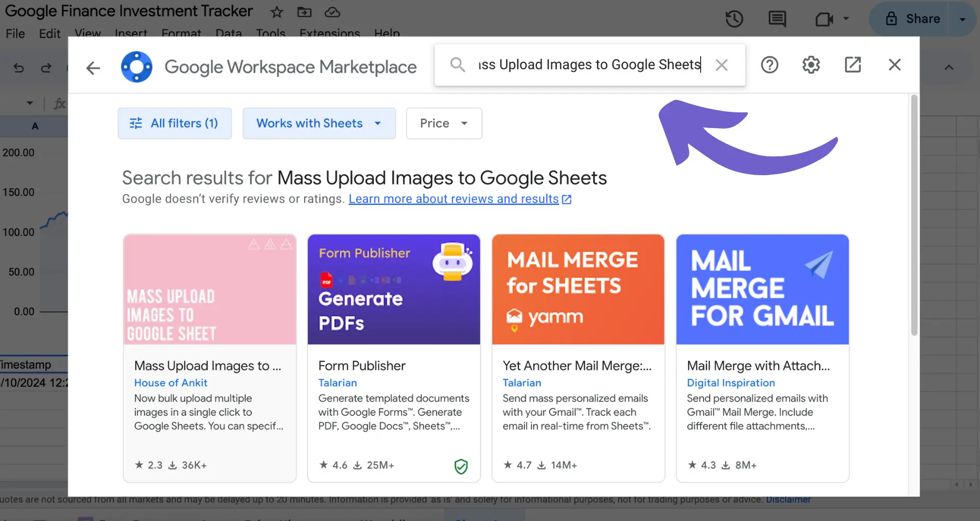Click the Marketplace vertical scrollbar
This screenshot has height=521, width=980.
pyautogui.click(x=914, y=215)
